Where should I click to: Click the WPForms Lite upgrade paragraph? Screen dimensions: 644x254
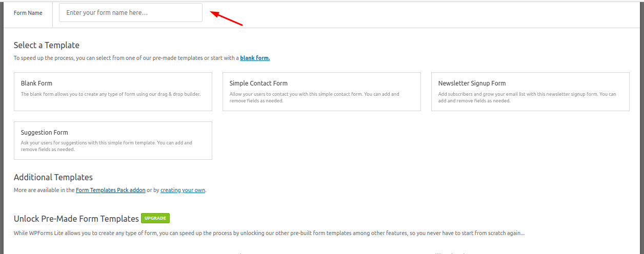click(269, 233)
